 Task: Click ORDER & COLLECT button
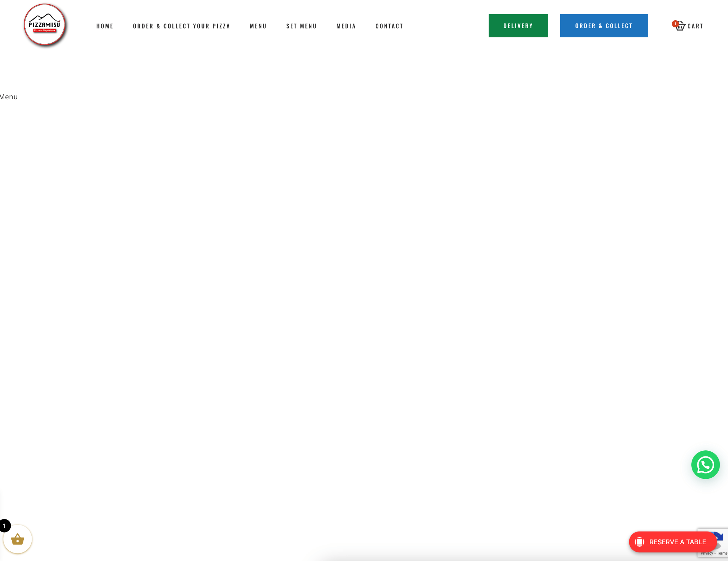[x=604, y=25]
